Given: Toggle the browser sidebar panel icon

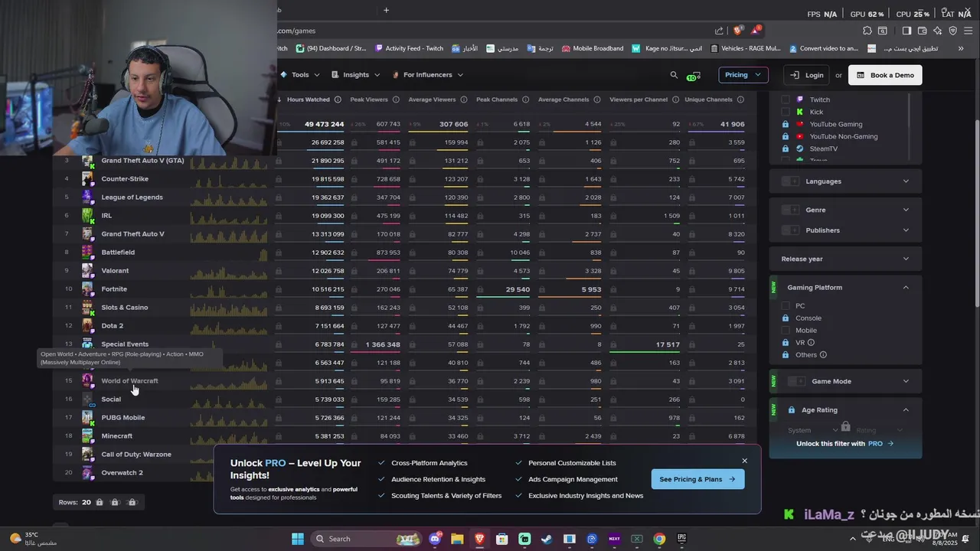Looking at the screenshot, I should tap(906, 31).
